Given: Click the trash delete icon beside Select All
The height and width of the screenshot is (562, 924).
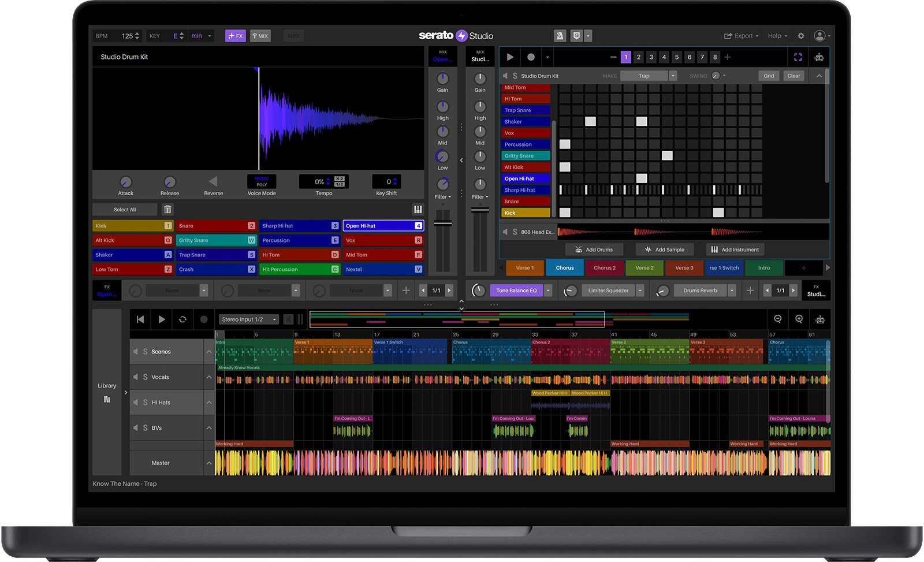Looking at the screenshot, I should [x=167, y=210].
